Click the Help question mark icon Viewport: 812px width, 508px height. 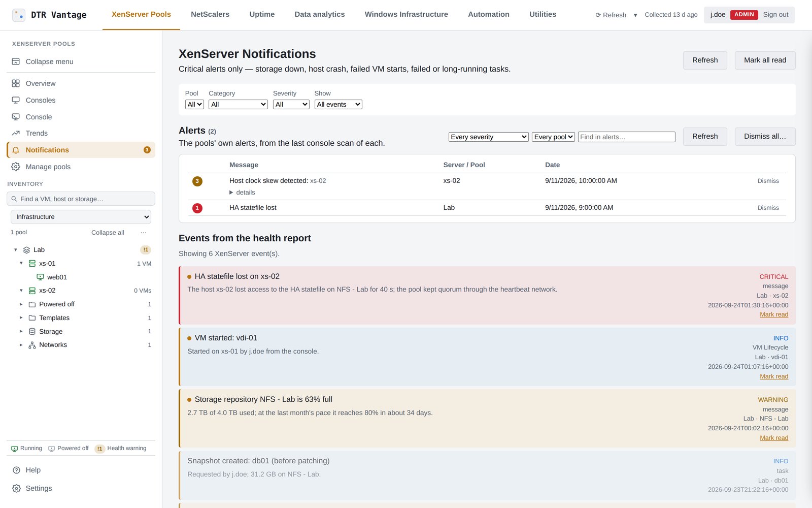click(x=16, y=470)
